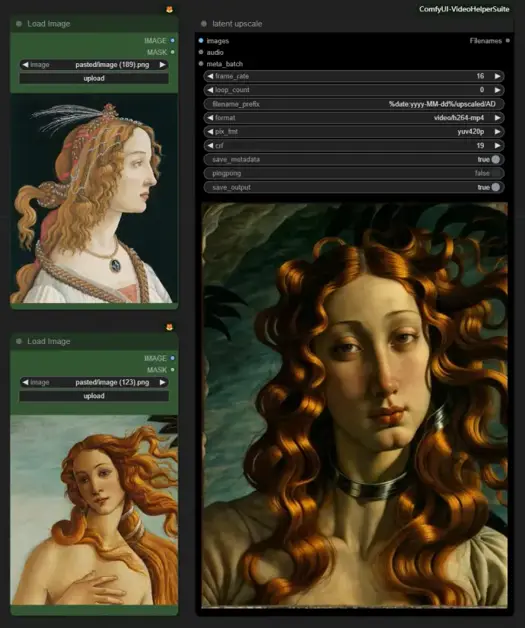The width and height of the screenshot is (525, 628).
Task: Select the previous image before pasted/image (123).png
Action: (25, 382)
